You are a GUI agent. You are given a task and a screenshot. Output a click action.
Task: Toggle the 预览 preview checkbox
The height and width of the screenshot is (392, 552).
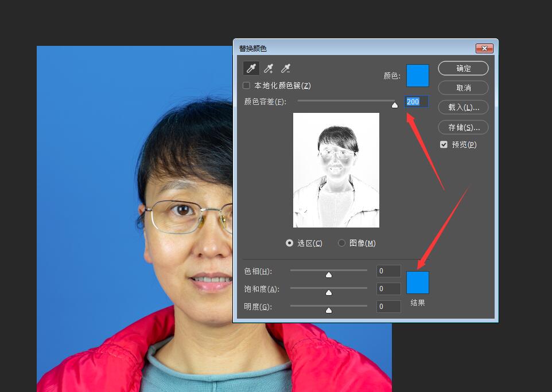pos(444,144)
